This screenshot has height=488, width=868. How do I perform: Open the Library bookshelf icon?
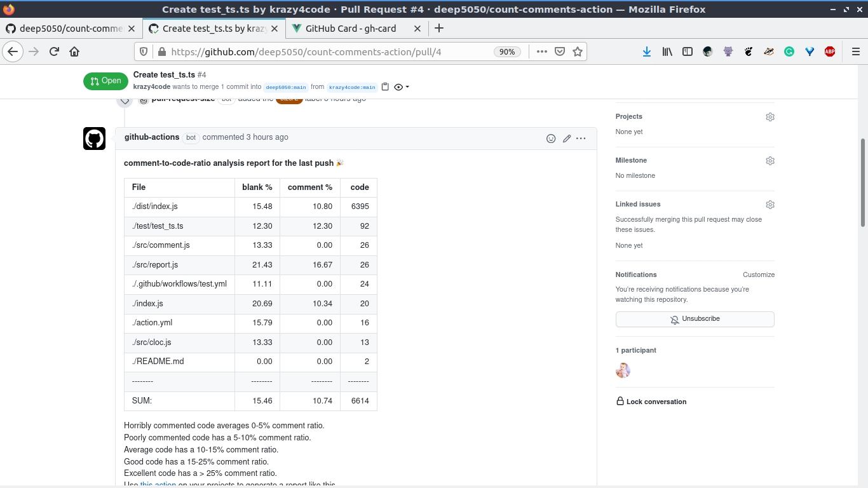coord(667,52)
